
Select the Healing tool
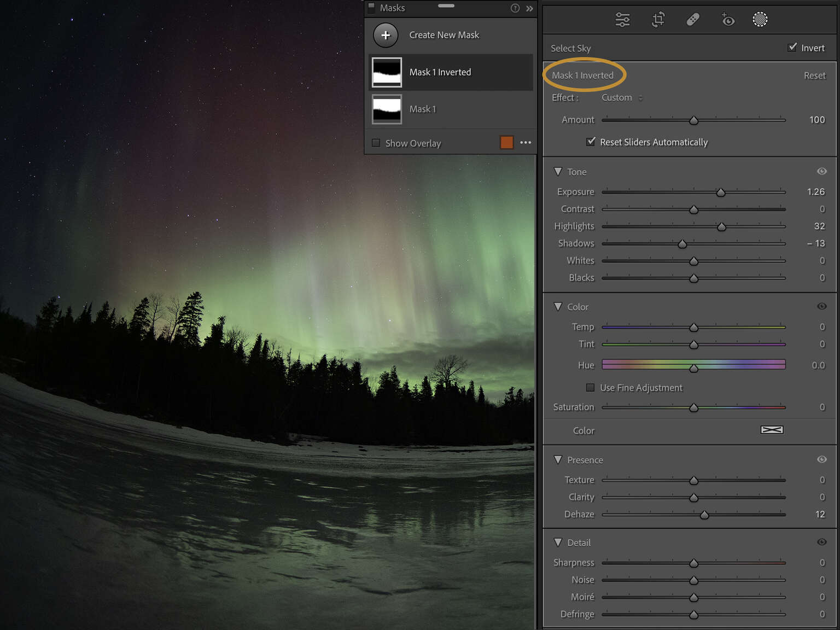[x=693, y=19]
